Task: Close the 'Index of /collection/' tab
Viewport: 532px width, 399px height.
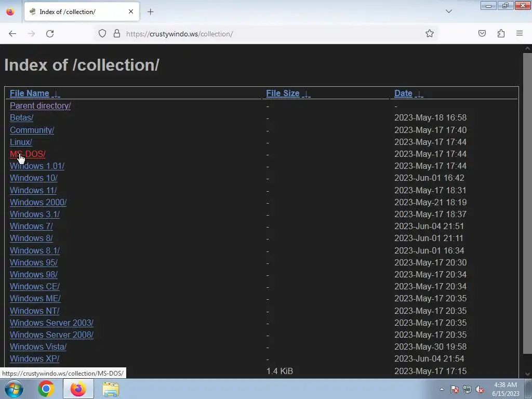Action: pos(130,11)
